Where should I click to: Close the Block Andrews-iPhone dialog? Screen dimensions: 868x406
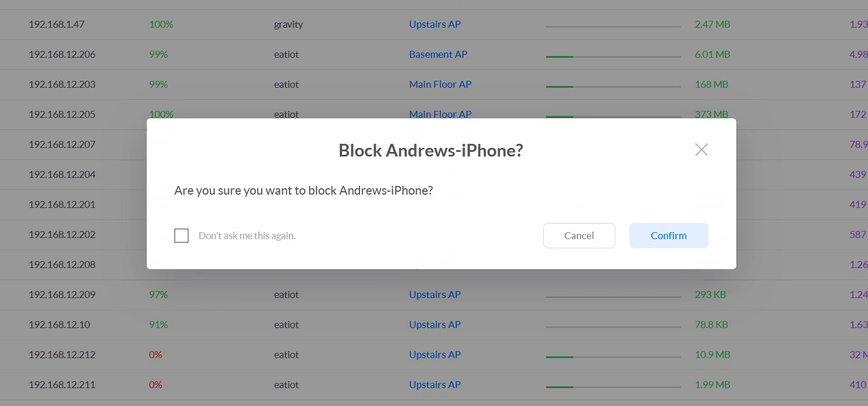701,150
